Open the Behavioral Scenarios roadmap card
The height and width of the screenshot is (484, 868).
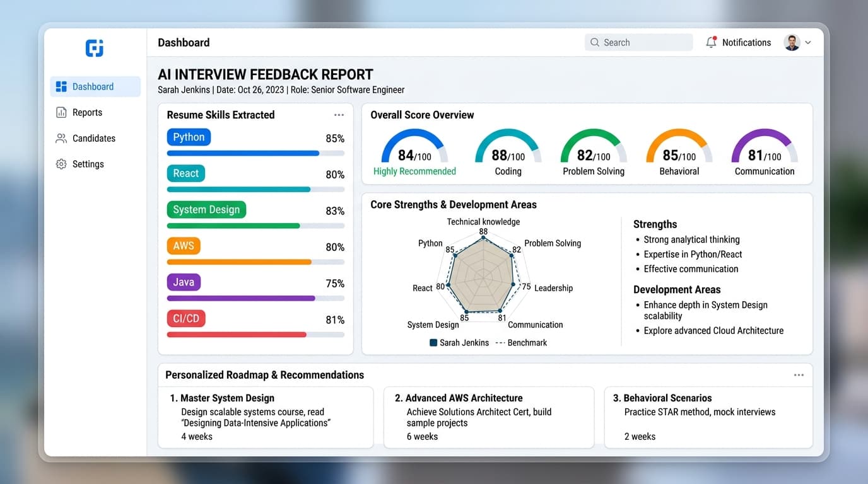708,417
